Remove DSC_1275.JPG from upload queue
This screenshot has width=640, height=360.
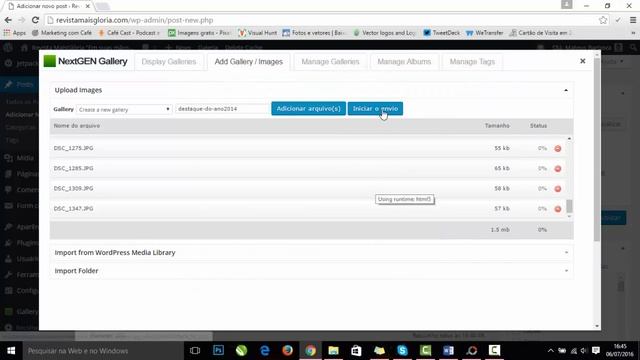pos(558,149)
